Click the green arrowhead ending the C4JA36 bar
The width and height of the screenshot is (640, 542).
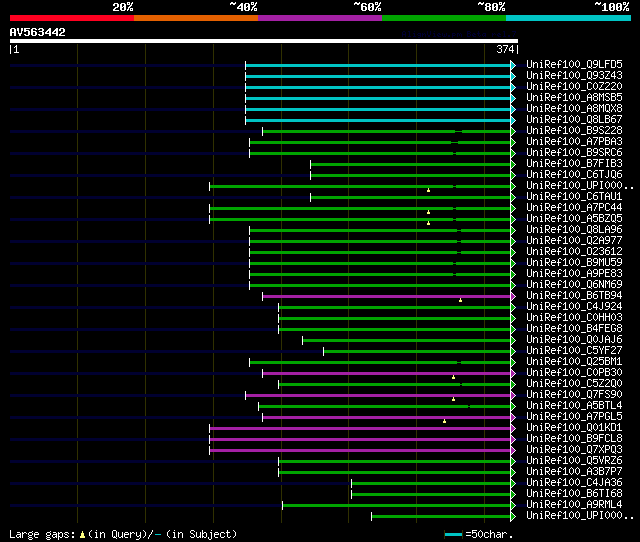[x=513, y=484]
